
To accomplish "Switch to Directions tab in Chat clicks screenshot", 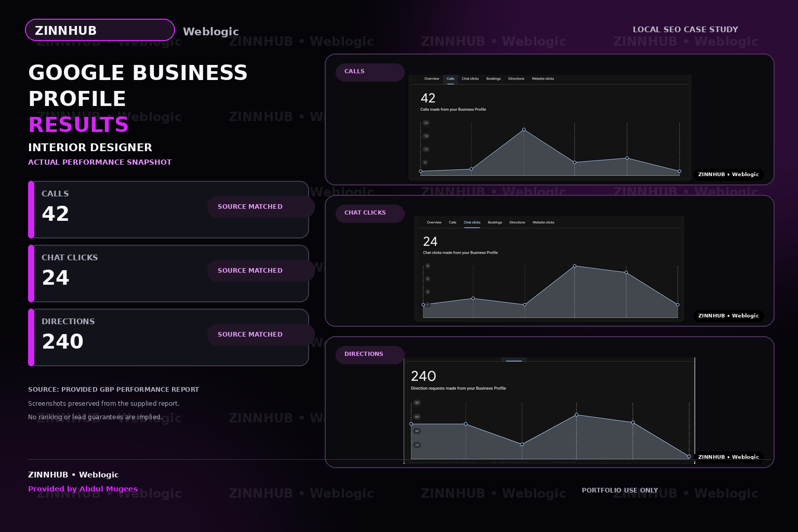I will tap(517, 222).
